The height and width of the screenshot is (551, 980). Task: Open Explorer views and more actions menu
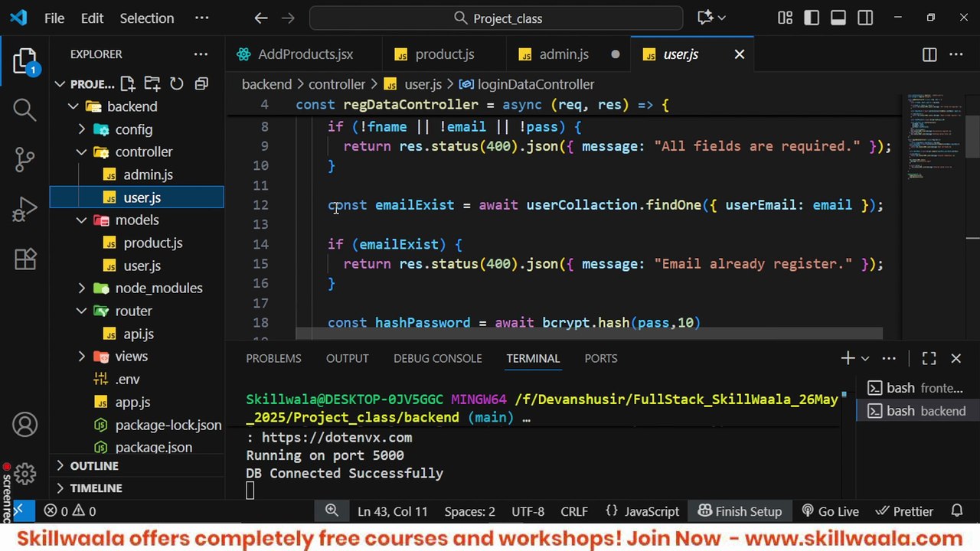[201, 54]
